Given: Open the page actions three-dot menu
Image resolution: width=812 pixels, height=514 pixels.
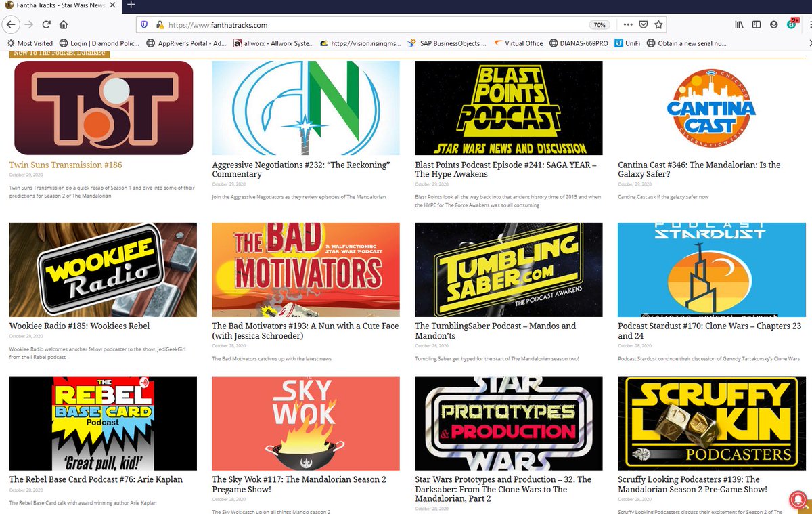Looking at the screenshot, I should (628, 24).
